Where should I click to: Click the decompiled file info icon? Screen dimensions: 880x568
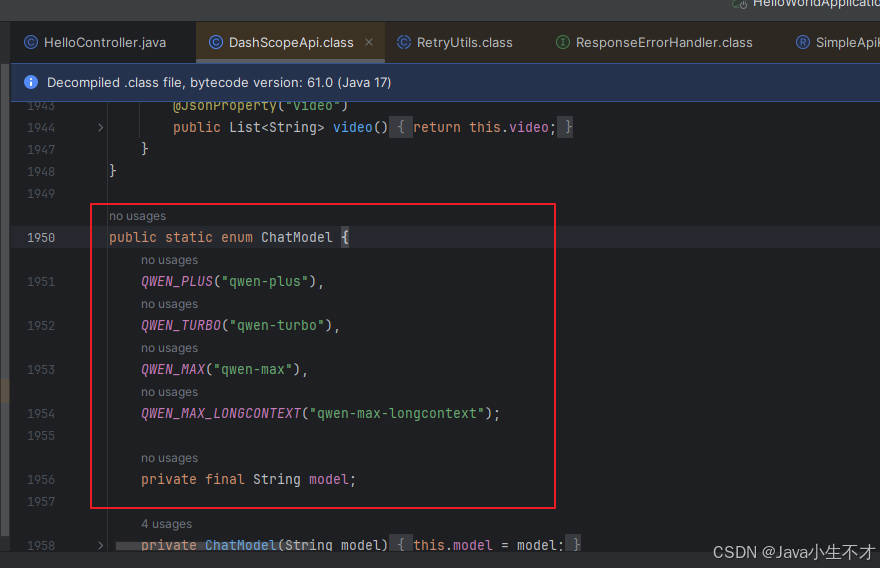pos(31,83)
